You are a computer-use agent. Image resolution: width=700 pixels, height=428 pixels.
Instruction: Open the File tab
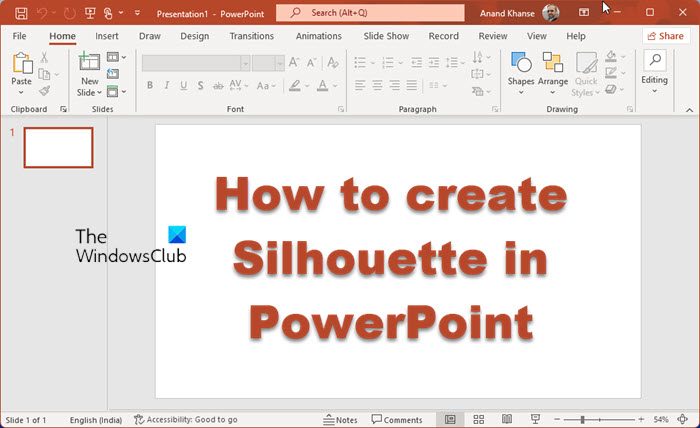point(19,36)
